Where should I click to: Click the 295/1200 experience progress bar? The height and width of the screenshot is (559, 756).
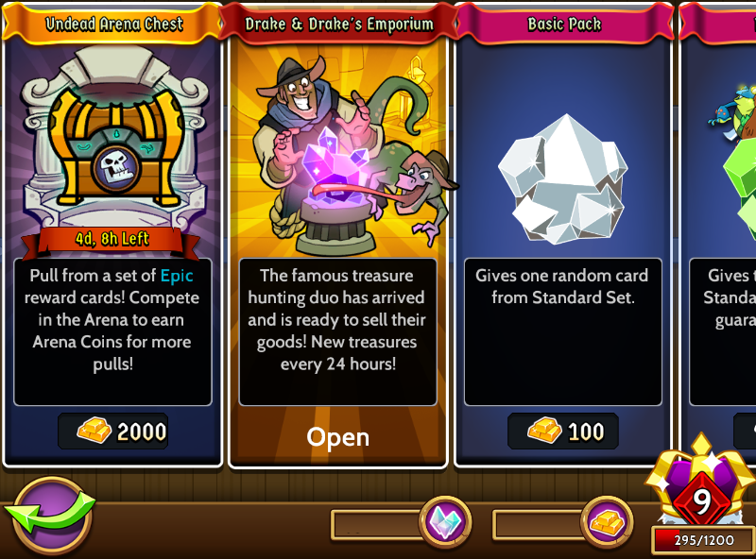coord(703,540)
